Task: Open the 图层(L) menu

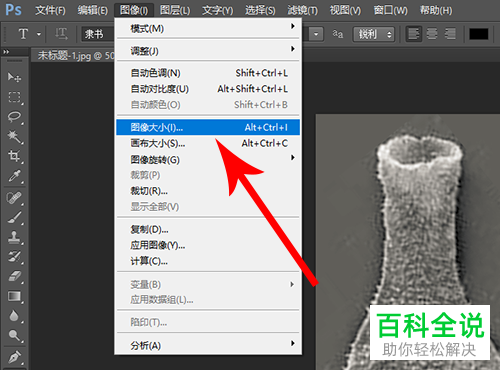Action: 175,10
